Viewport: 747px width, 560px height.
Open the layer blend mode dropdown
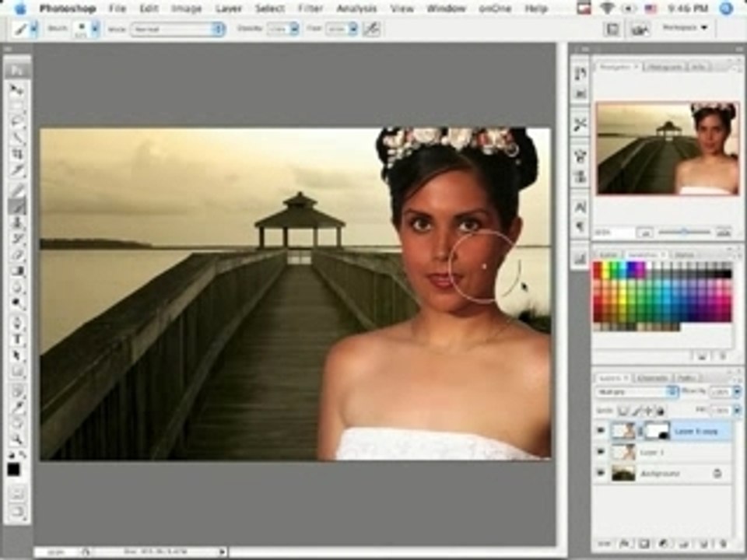(637, 392)
